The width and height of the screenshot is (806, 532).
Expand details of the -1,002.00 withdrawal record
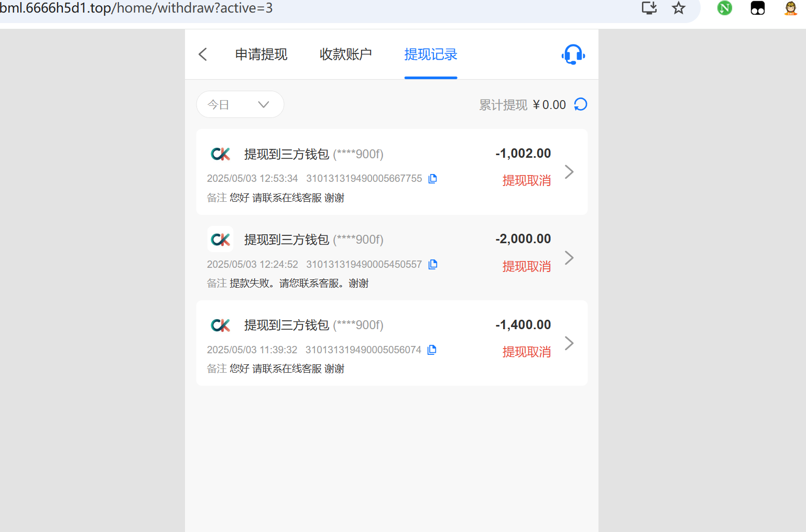(569, 172)
